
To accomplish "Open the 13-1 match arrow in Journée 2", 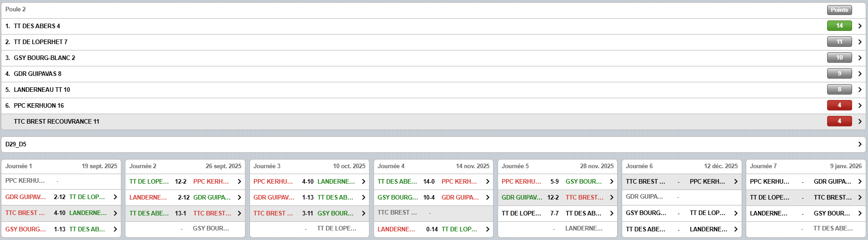I will 239,213.
